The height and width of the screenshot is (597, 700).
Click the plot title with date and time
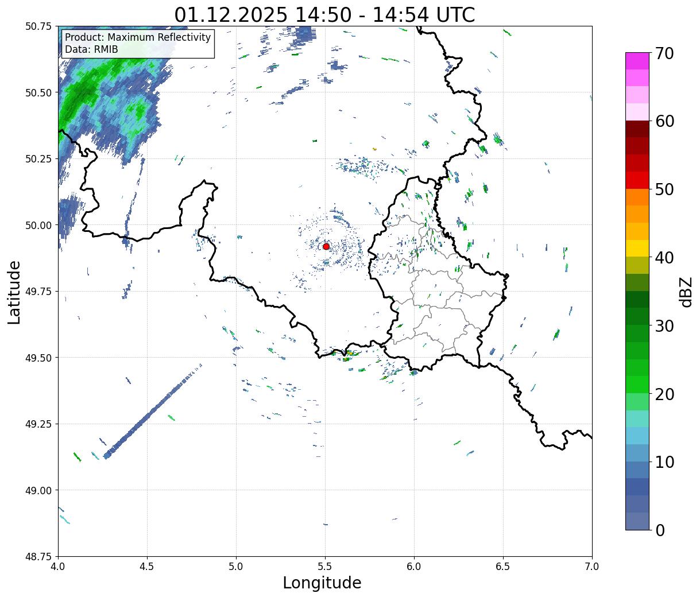coord(324,14)
